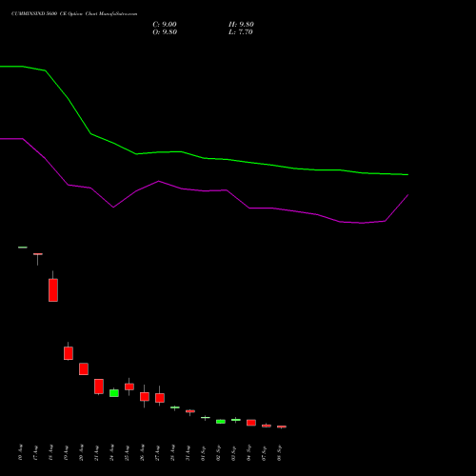
Task: Click the 20 Aug date label
Action: pos(81,452)
